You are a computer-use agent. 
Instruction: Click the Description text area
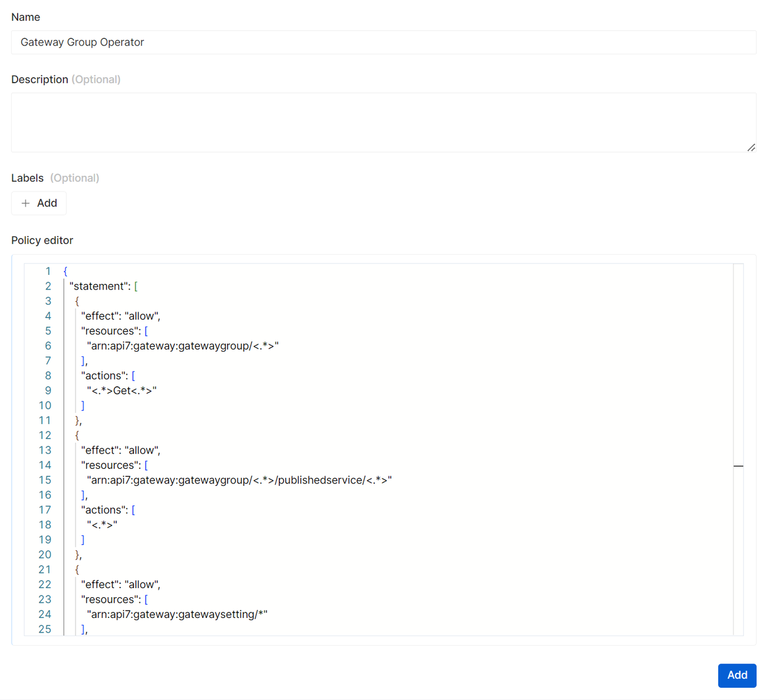[x=383, y=122]
